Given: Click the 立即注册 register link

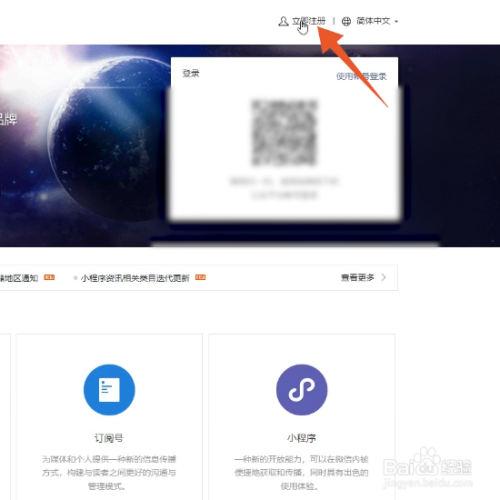Looking at the screenshot, I should coord(309,21).
